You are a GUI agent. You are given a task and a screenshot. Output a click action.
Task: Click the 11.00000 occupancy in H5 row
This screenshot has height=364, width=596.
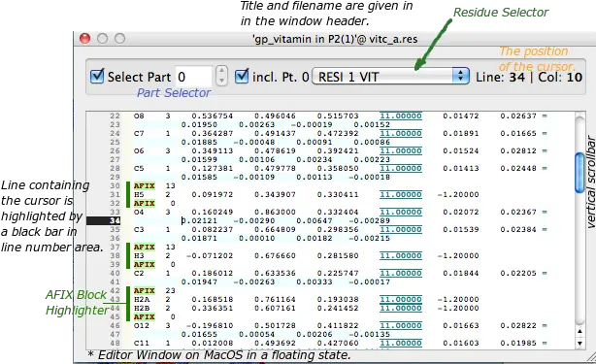pos(401,194)
